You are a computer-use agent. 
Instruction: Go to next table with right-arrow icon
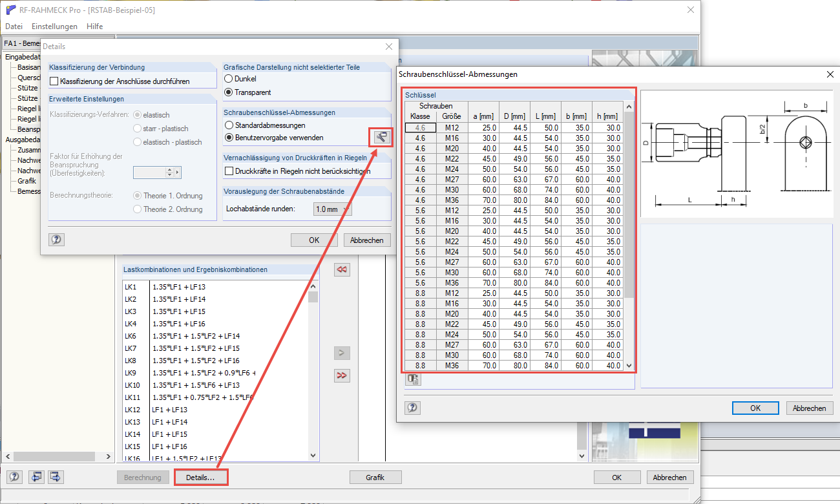pos(56,477)
